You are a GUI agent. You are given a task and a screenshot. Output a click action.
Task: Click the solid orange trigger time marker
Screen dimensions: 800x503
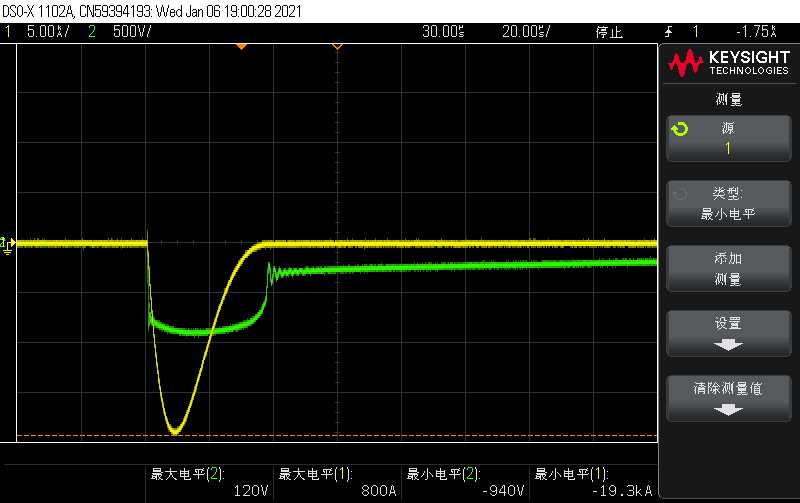point(240,46)
